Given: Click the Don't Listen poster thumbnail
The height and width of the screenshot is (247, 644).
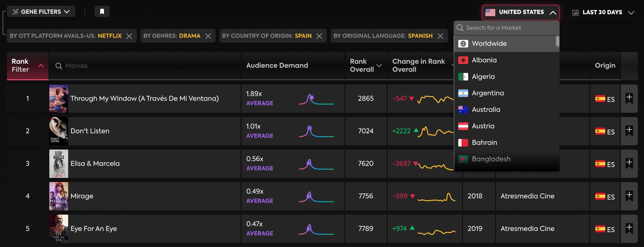Looking at the screenshot, I should pyautogui.click(x=59, y=131).
